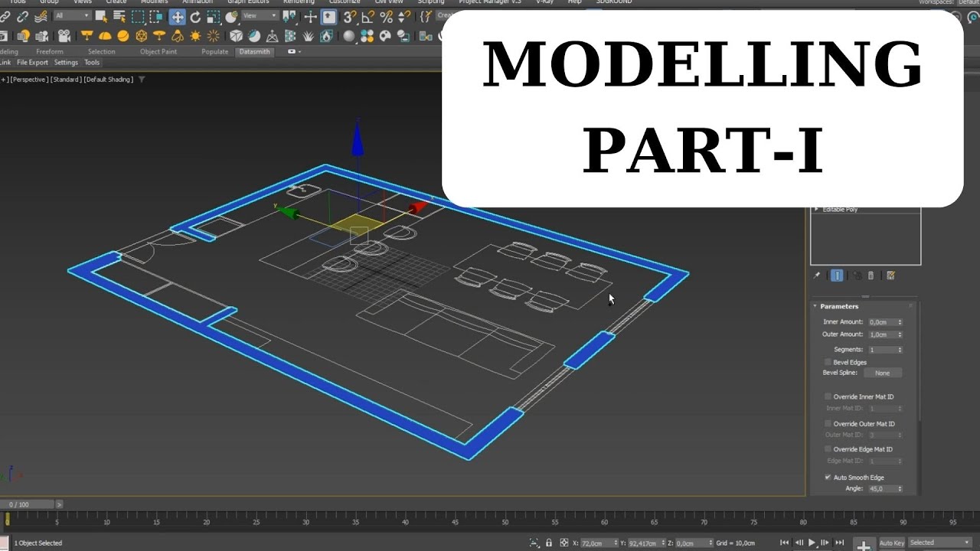Enable Bevel Edges checkbox
This screenshot has width=980, height=551.
(x=828, y=362)
